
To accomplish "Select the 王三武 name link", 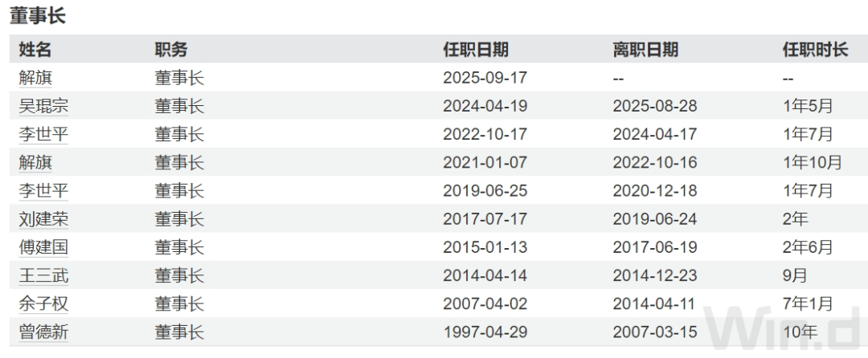I will [x=43, y=276].
